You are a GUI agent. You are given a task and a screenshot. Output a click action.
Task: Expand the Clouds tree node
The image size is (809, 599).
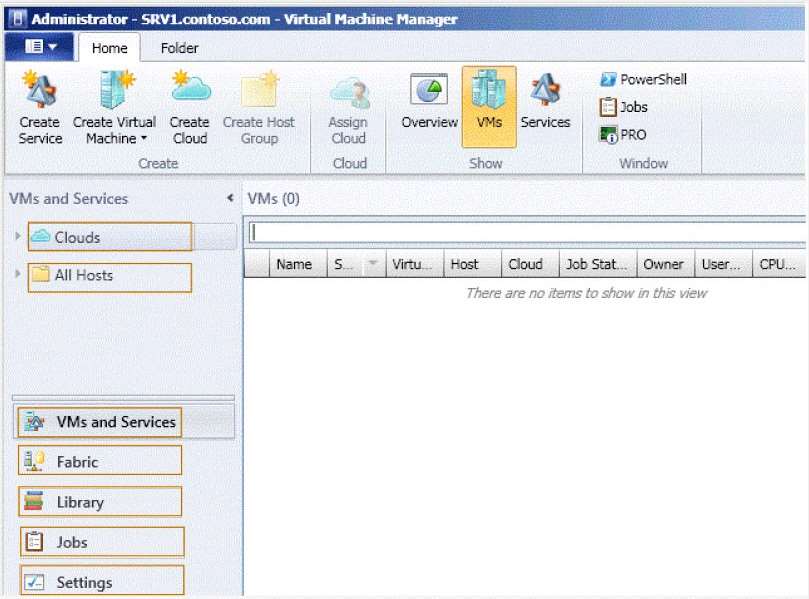[18, 236]
